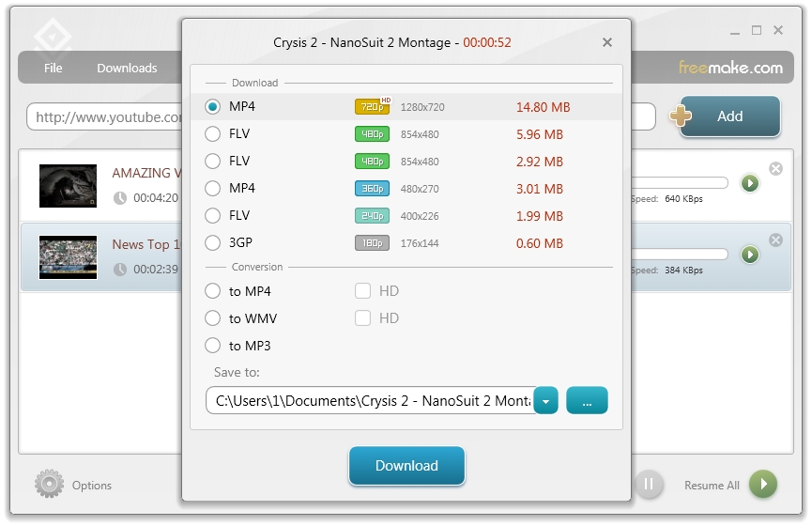Close the Crysis 2 download dialog
The image size is (812, 526).
pos(607,42)
